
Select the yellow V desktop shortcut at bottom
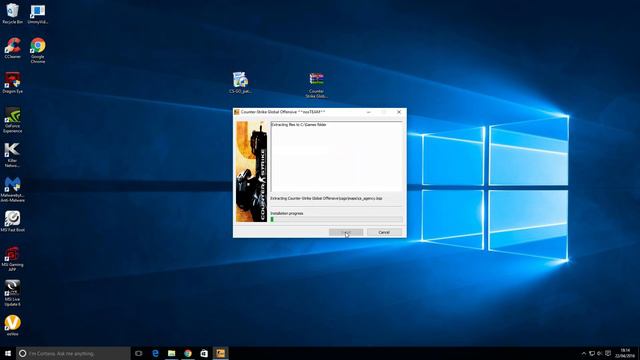pyautogui.click(x=12, y=325)
